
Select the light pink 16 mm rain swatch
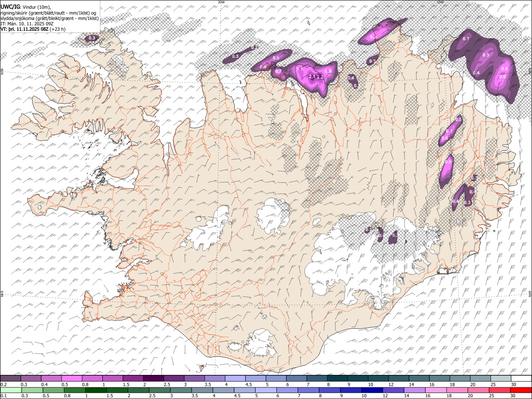[436, 390]
